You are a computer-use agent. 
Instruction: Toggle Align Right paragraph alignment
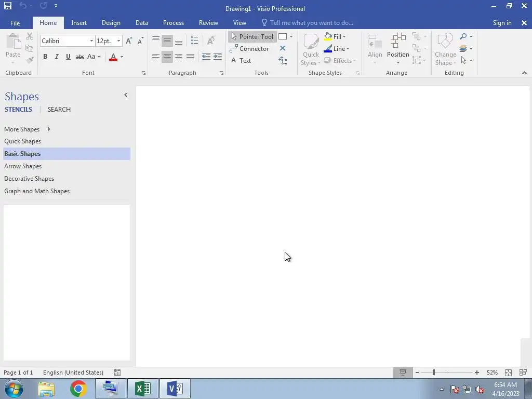[x=179, y=56]
